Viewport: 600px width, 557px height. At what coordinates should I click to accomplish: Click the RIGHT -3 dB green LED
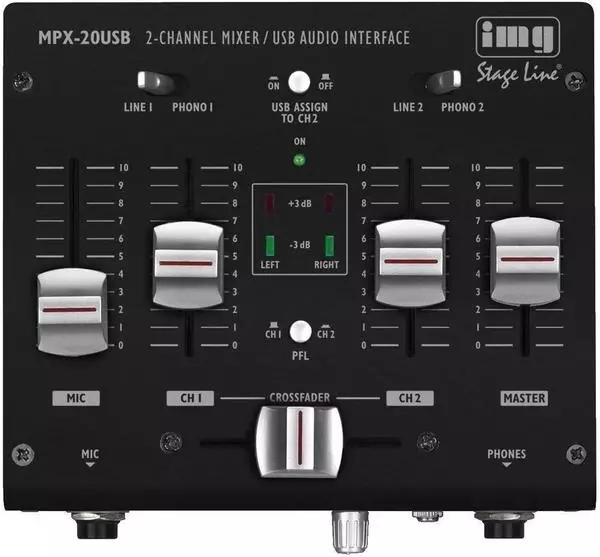pos(329,245)
